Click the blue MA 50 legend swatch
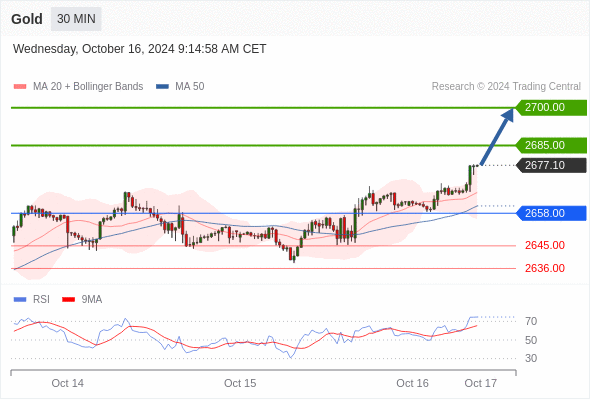This screenshot has width=590, height=400. coord(162,87)
